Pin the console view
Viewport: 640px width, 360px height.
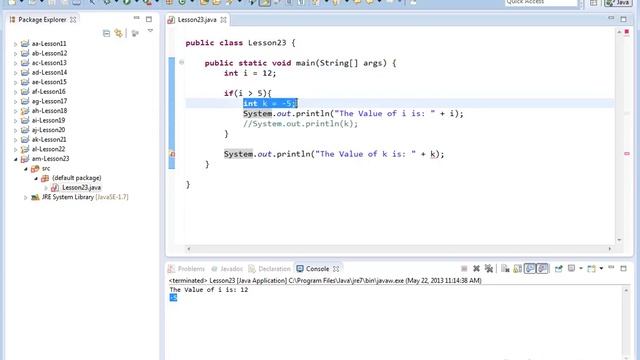(x=558, y=268)
